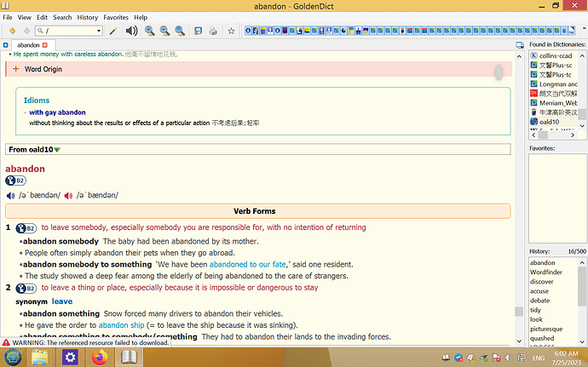Collapse the From oald10 dictionary header
Screen dimensions: 588x367
[57, 150]
